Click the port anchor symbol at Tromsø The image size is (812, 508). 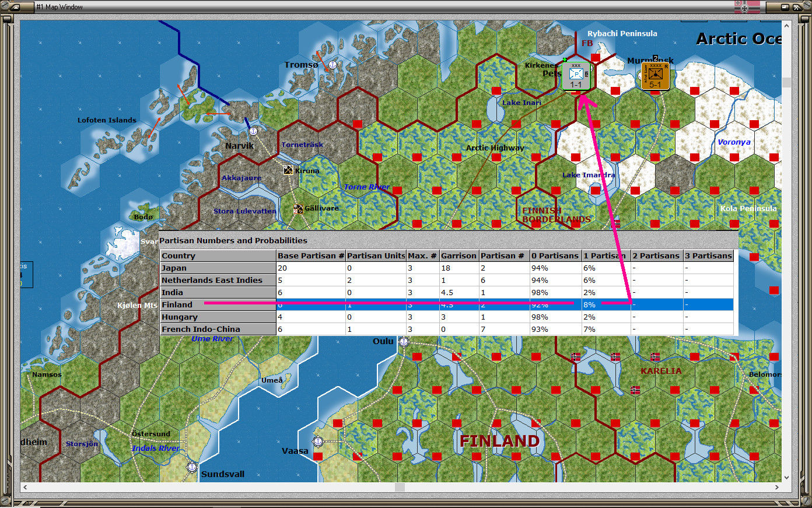point(332,65)
